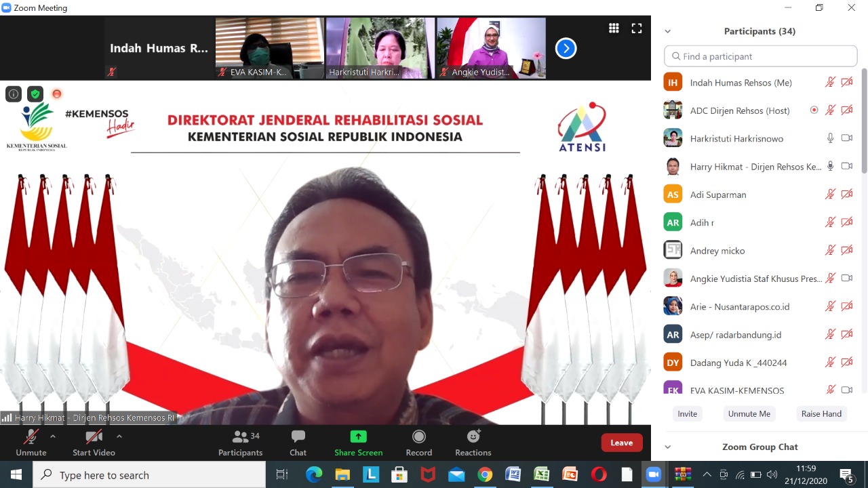Switch to gallery grid view icon

coord(614,28)
